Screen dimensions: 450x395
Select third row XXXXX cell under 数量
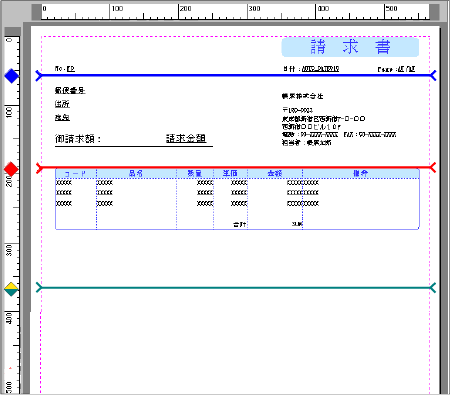[205, 203]
